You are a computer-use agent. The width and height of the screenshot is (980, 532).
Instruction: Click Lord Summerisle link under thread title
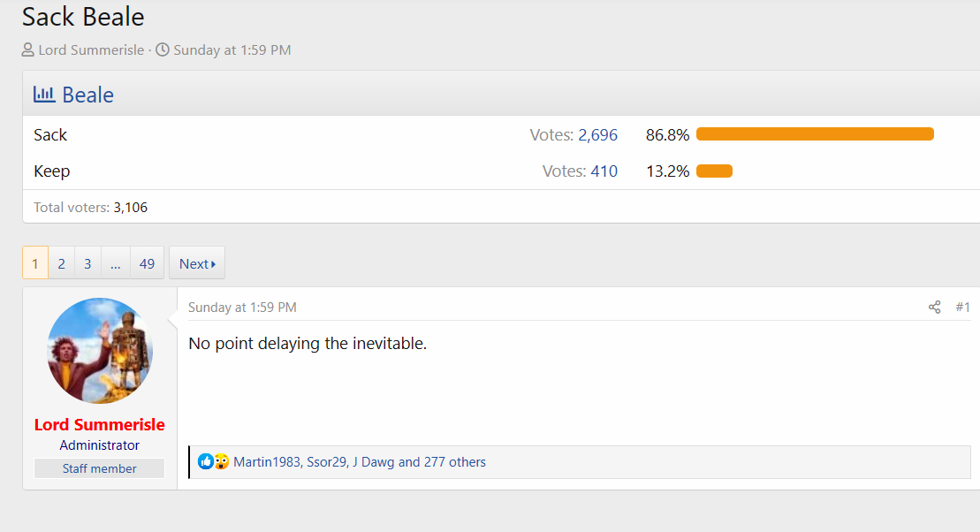click(x=91, y=50)
